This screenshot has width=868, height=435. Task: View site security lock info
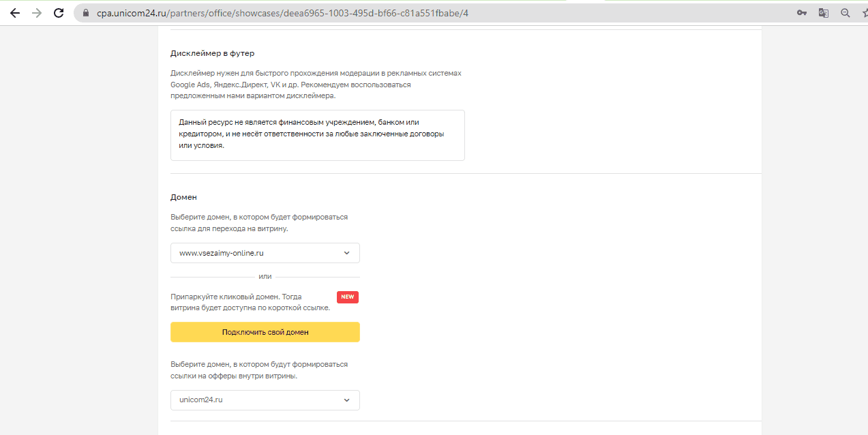point(86,13)
